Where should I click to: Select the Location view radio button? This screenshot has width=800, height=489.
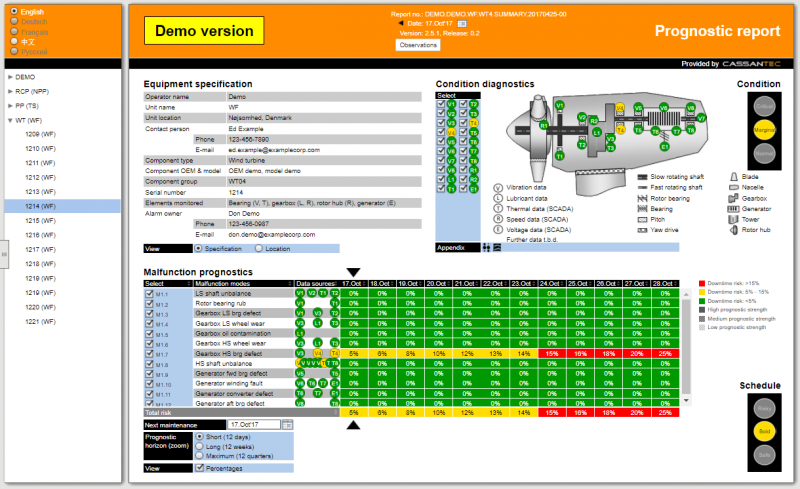tap(260, 248)
